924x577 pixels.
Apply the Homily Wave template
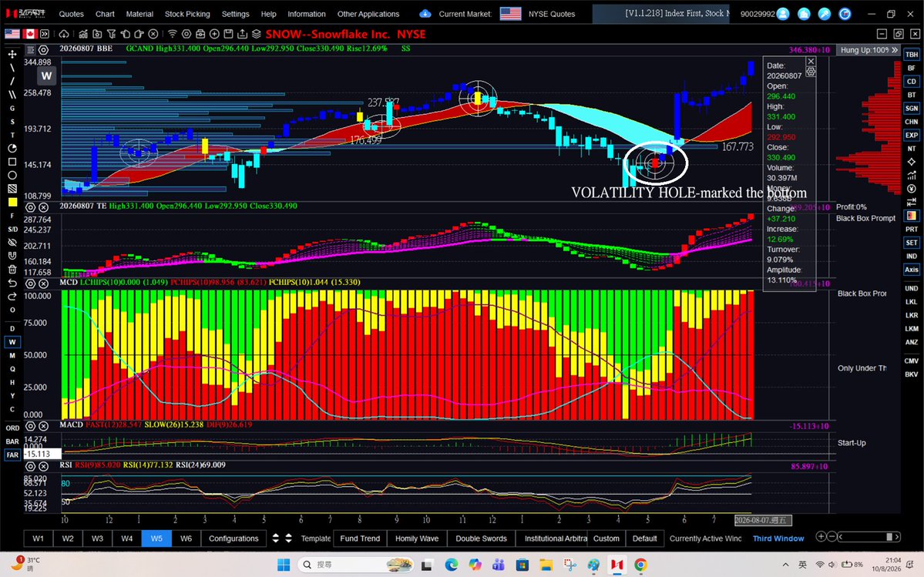click(x=417, y=538)
